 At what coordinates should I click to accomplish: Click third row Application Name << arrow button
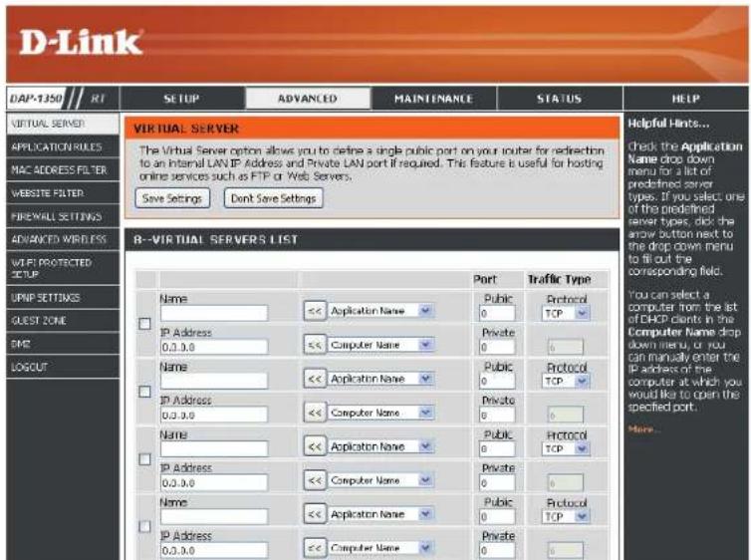click(315, 447)
